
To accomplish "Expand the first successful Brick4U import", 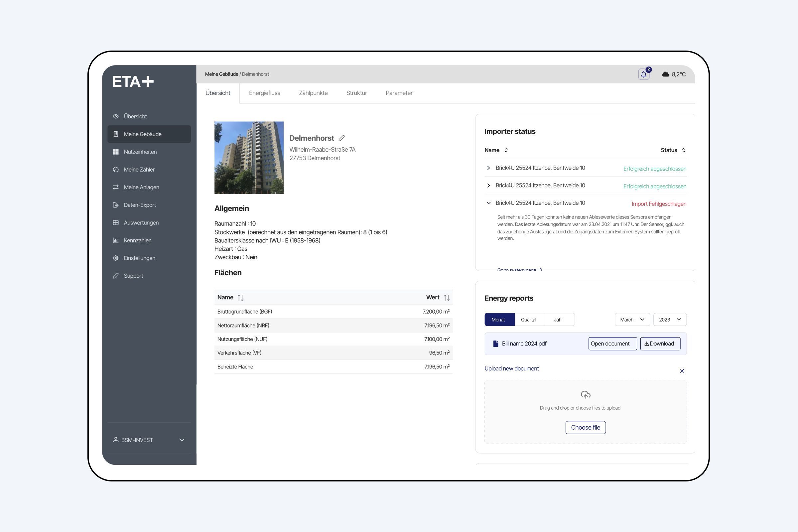I will (488, 168).
